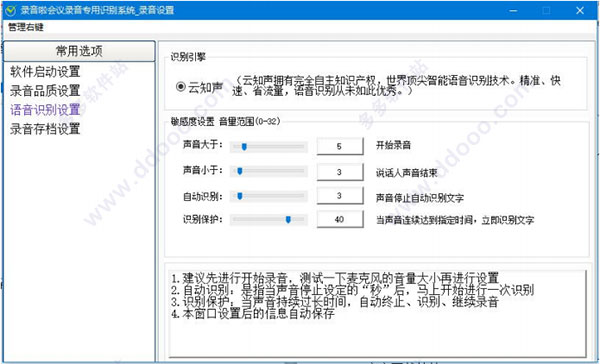600x364 pixels.
Task: Minimize the 录音设置 window
Action: [513, 11]
